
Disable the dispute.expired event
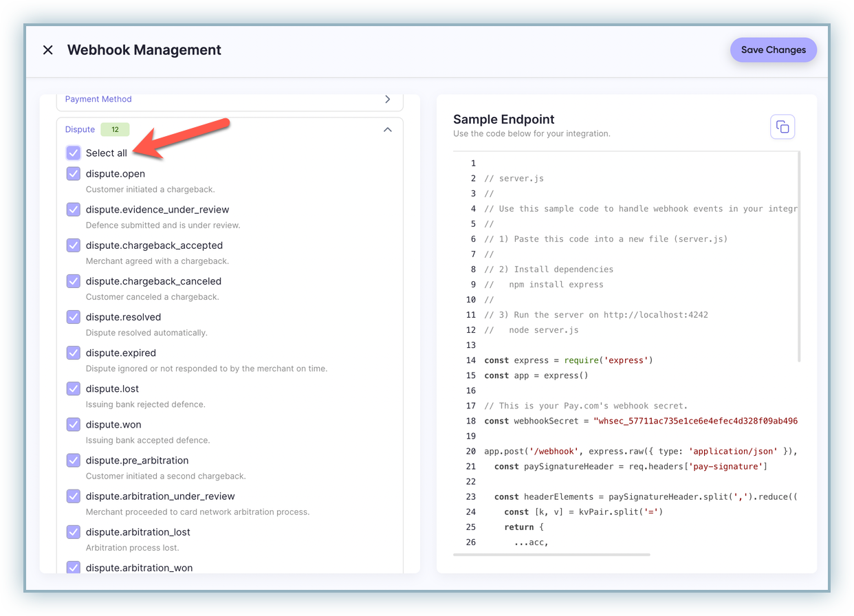point(74,353)
